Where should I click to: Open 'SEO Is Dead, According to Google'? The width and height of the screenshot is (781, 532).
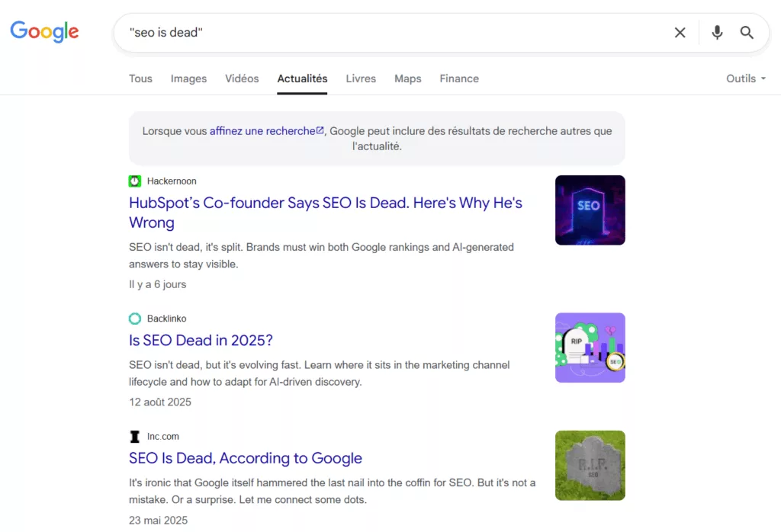point(245,458)
